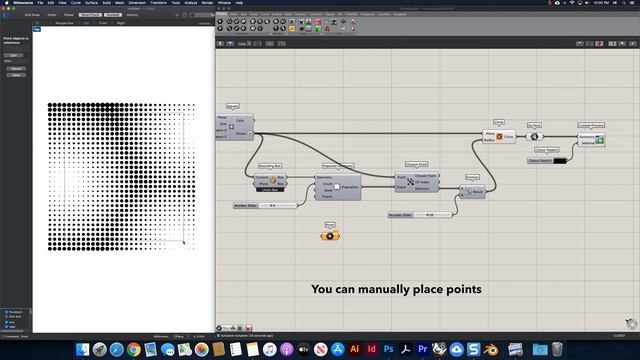
Task: Select the Populate Geometry component
Action: (x=338, y=187)
